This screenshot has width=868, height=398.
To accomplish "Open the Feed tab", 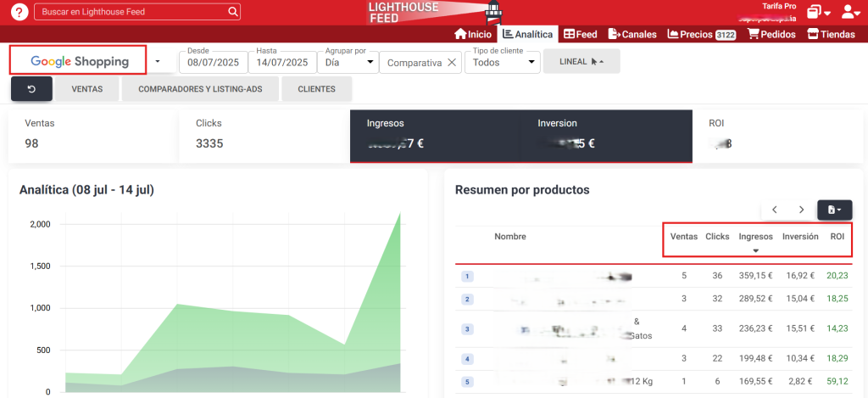I will pos(580,34).
